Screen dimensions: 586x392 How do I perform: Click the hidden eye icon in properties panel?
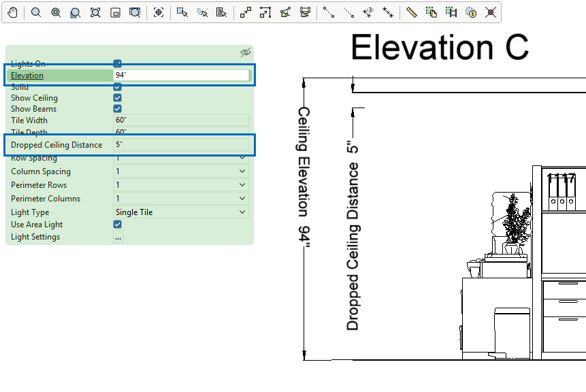click(246, 52)
